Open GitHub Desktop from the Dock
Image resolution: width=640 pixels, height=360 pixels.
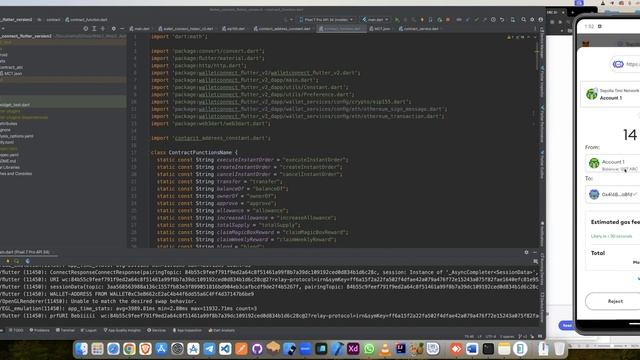pos(257,349)
